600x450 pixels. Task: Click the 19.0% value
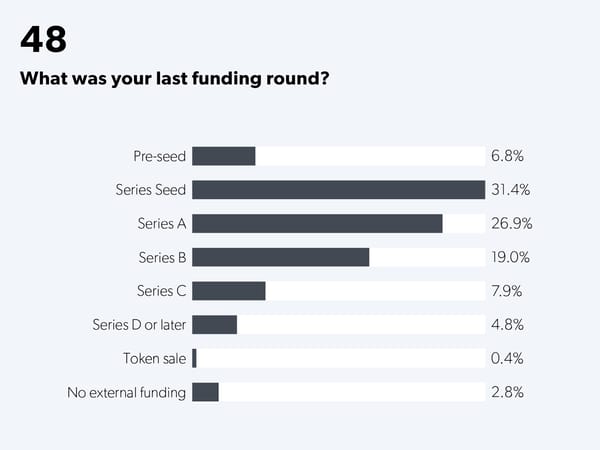coord(510,258)
